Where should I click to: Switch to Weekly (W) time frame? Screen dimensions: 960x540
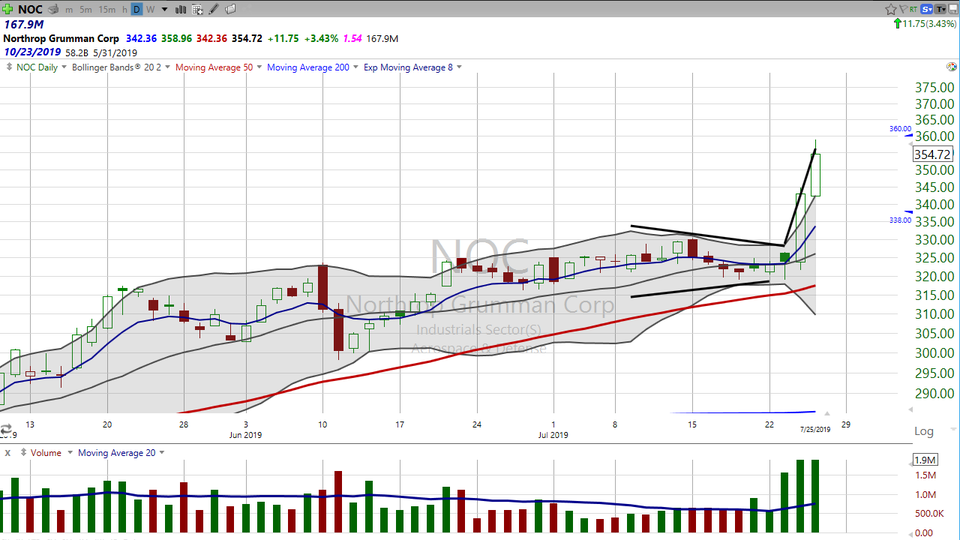(150, 9)
